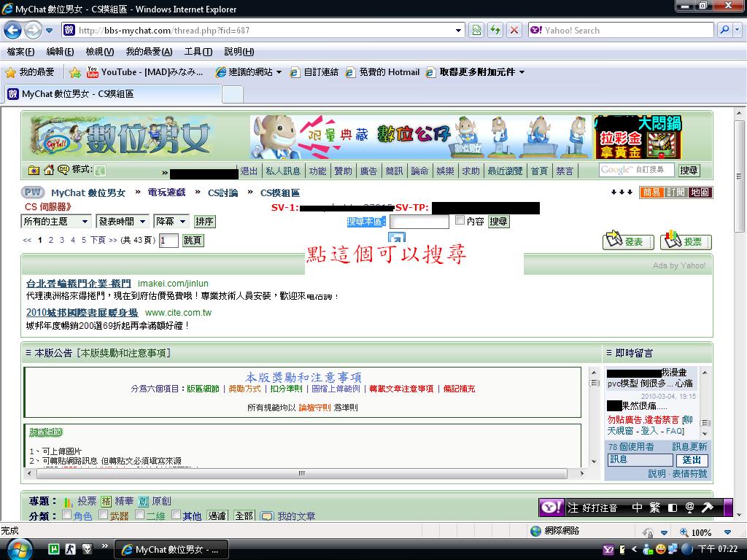The width and height of the screenshot is (747, 560).
Task: Check the 其他 category checkbox
Action: tap(177, 515)
